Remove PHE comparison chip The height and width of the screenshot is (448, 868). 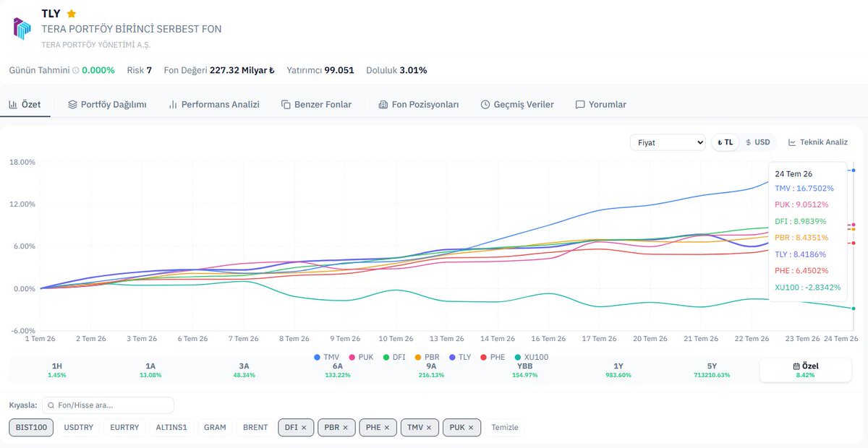[386, 428]
